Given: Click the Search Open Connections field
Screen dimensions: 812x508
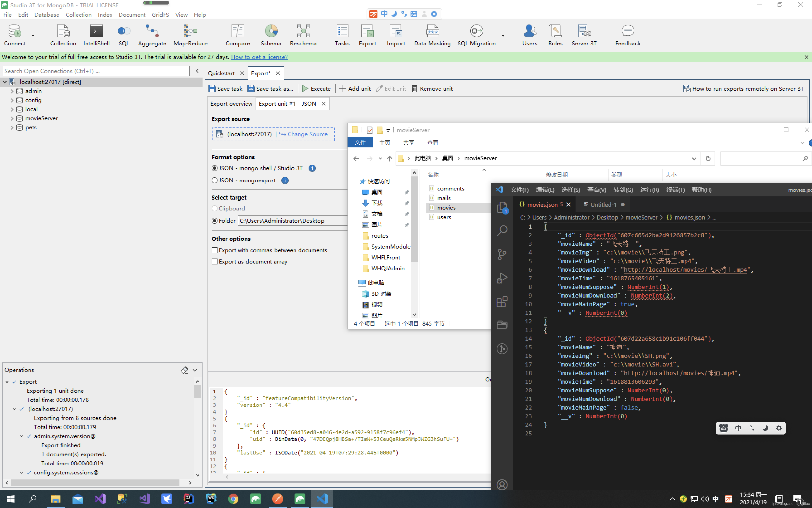Looking at the screenshot, I should pyautogui.click(x=96, y=71).
